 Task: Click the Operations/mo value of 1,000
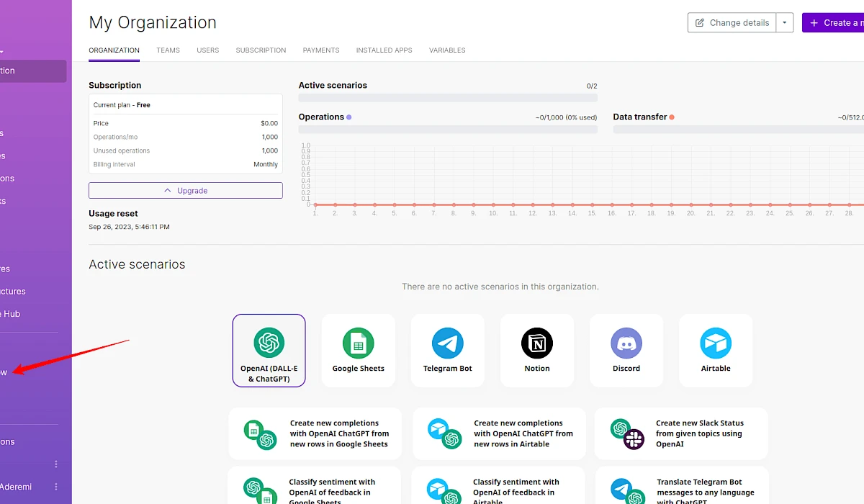point(270,137)
